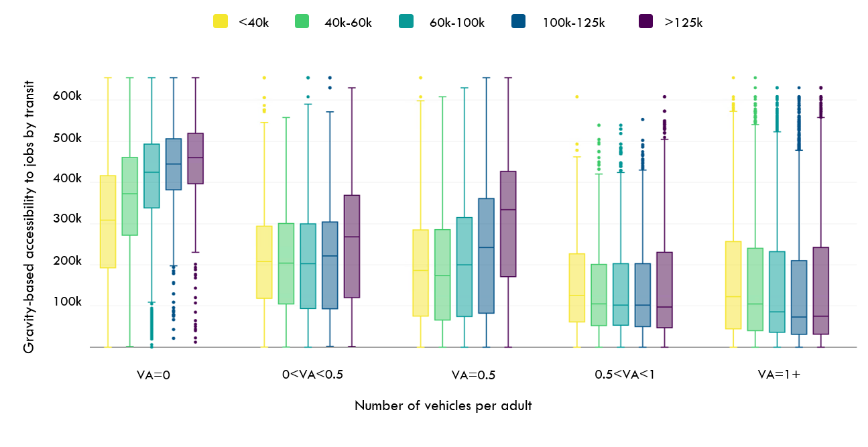The height and width of the screenshot is (447, 868).
Task: Click the 0.5<VA<1 x-axis label
Action: (x=624, y=375)
